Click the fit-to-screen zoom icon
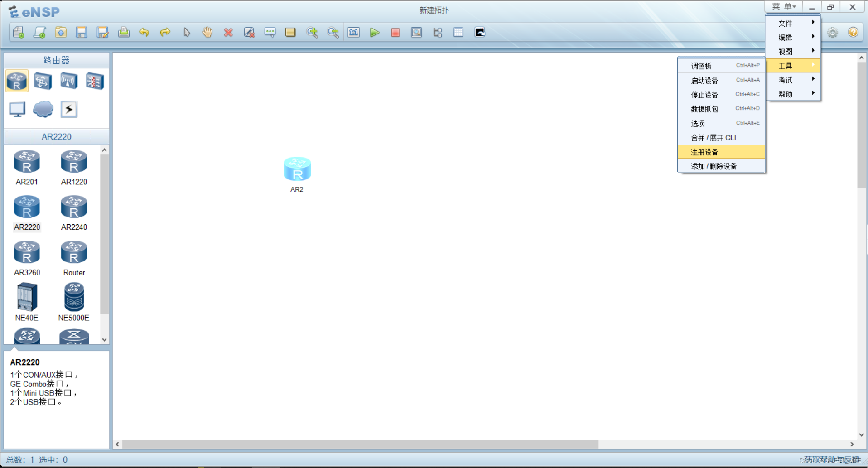 354,32
